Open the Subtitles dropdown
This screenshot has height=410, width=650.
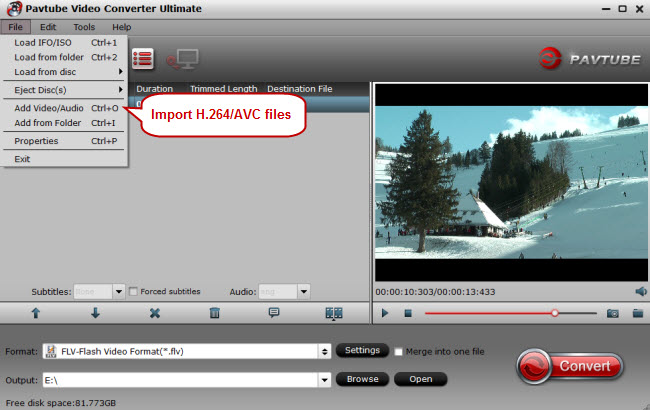119,292
